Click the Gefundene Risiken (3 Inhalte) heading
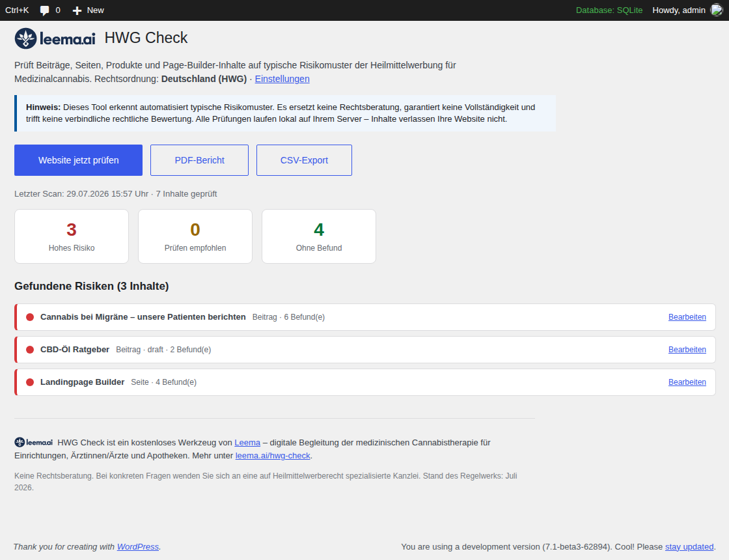The width and height of the screenshot is (729, 560). [x=92, y=286]
